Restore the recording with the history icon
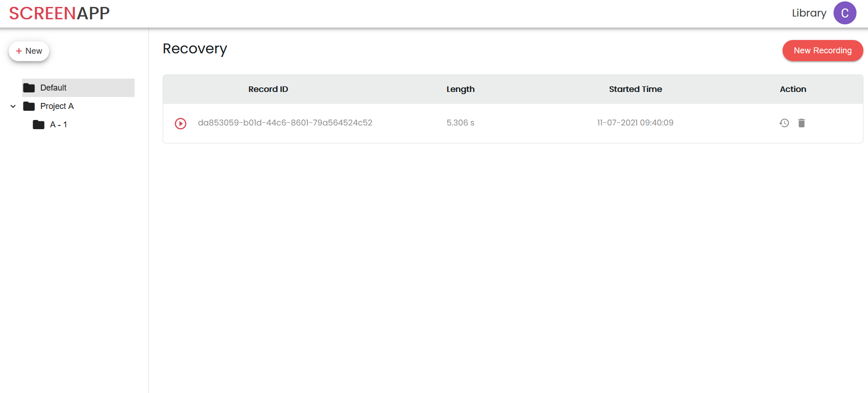The height and width of the screenshot is (393, 868). 784,123
